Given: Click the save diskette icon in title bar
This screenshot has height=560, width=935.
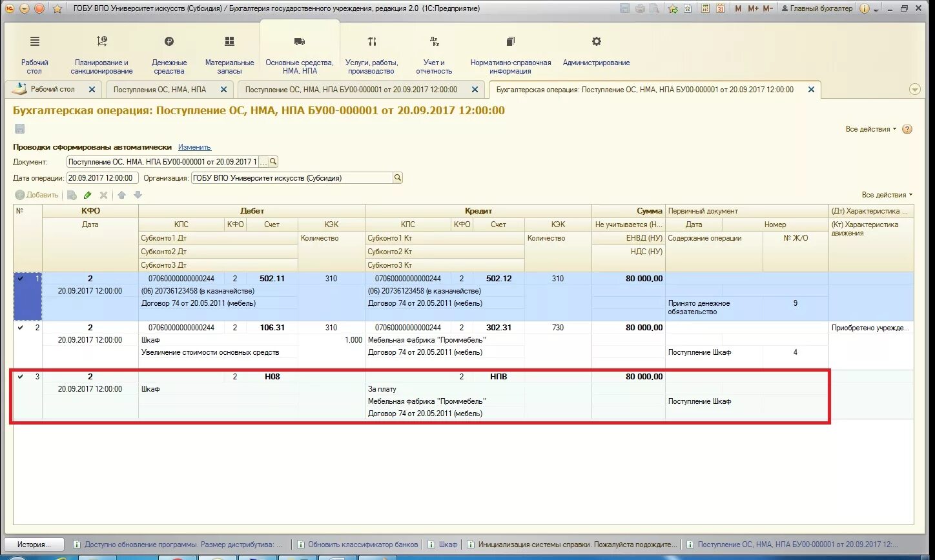Looking at the screenshot, I should pos(624,8).
